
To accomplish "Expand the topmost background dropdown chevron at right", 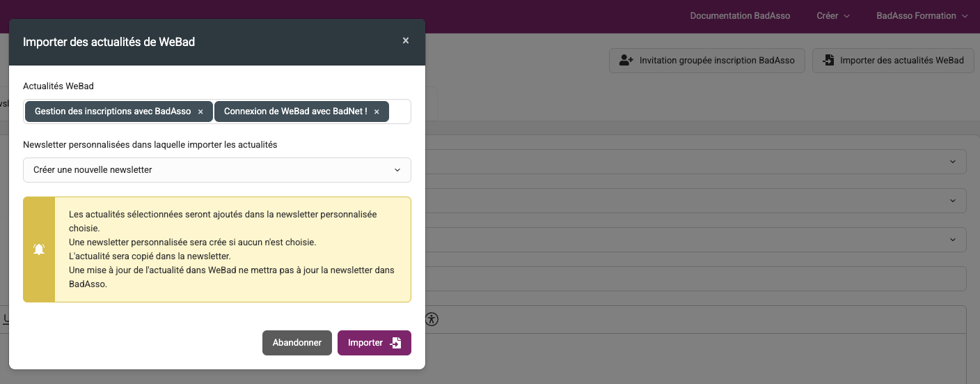I will click(952, 162).
